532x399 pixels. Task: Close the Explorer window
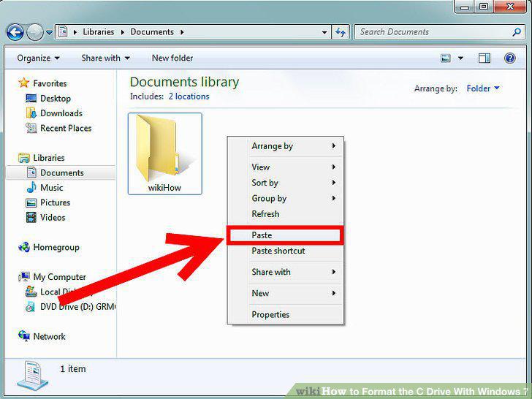click(x=510, y=7)
